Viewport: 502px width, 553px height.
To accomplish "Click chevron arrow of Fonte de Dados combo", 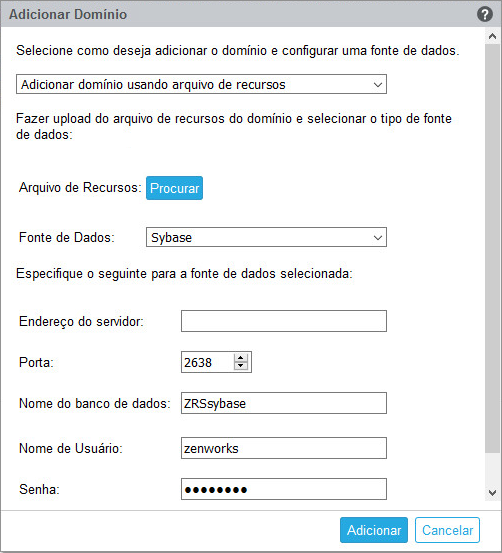I will tap(377, 237).
